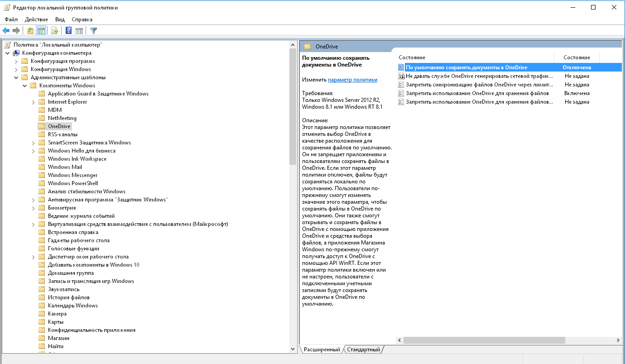Image resolution: width=625 pixels, height=364 pixels.
Task: Expand the 'SmartScreen Защитника Windows' node
Action: click(33, 143)
